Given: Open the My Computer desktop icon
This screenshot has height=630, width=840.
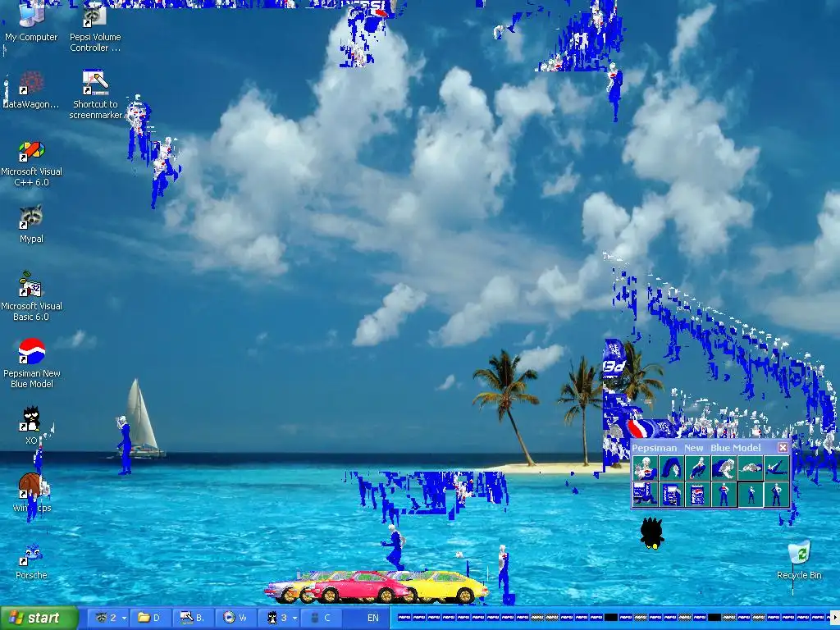Looking at the screenshot, I should (31, 22).
